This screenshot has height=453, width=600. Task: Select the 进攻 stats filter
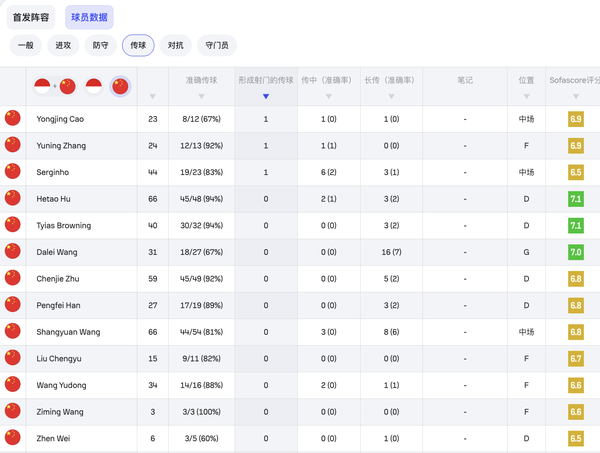tap(63, 46)
